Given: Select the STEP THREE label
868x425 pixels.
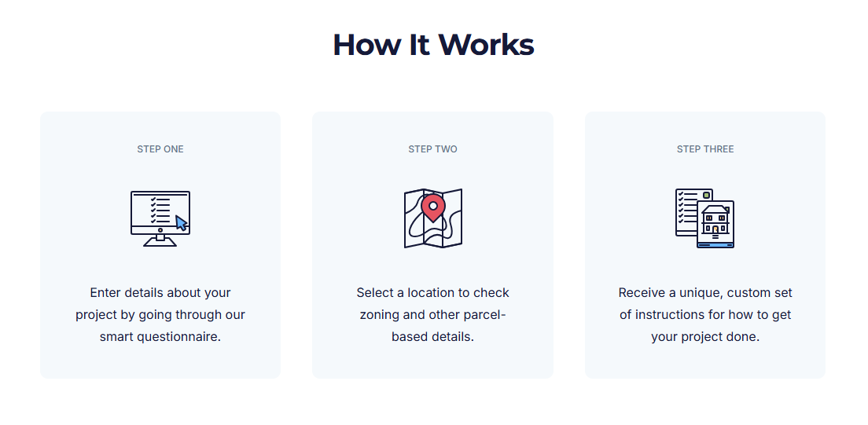Looking at the screenshot, I should point(705,149).
